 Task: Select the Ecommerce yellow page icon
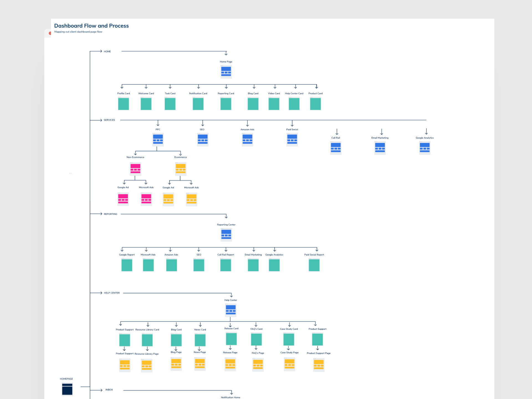[x=181, y=169]
